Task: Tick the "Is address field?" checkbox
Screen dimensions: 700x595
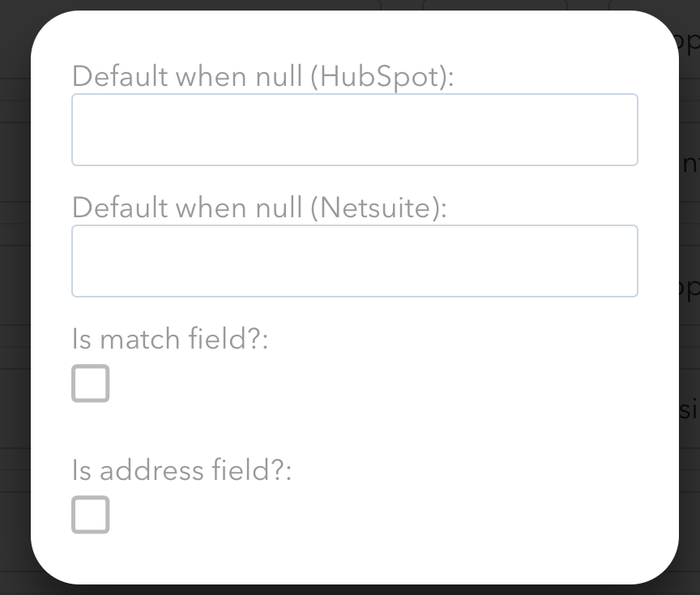Action: coord(90,515)
